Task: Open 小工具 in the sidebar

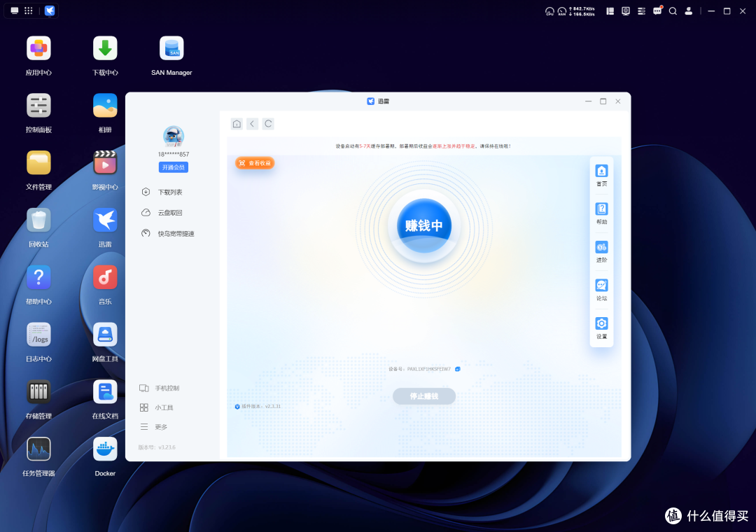Action: coord(156,407)
